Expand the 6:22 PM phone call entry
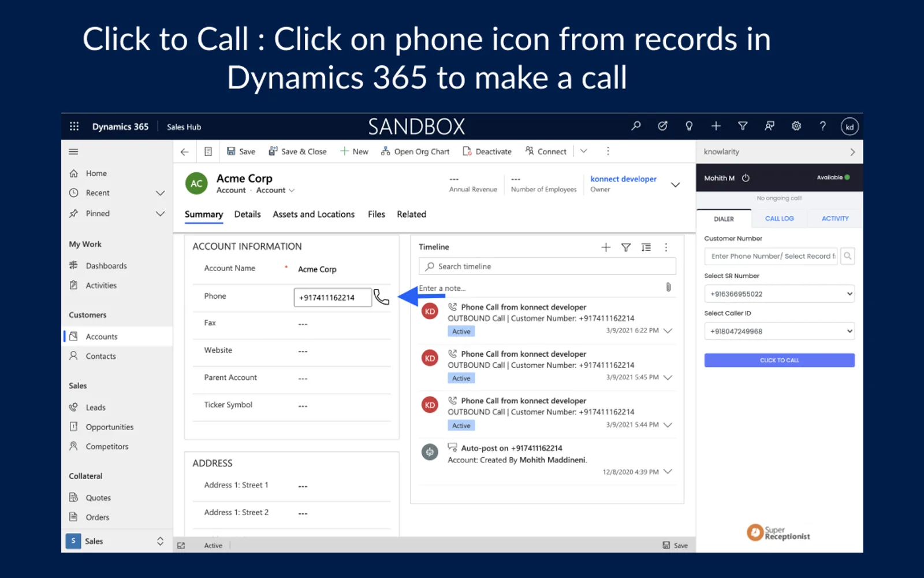924x578 pixels. 668,331
